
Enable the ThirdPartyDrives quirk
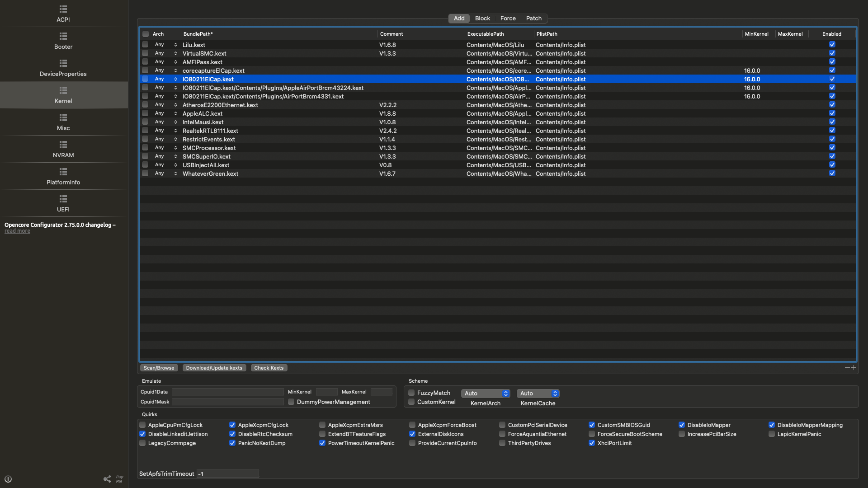[502, 443]
